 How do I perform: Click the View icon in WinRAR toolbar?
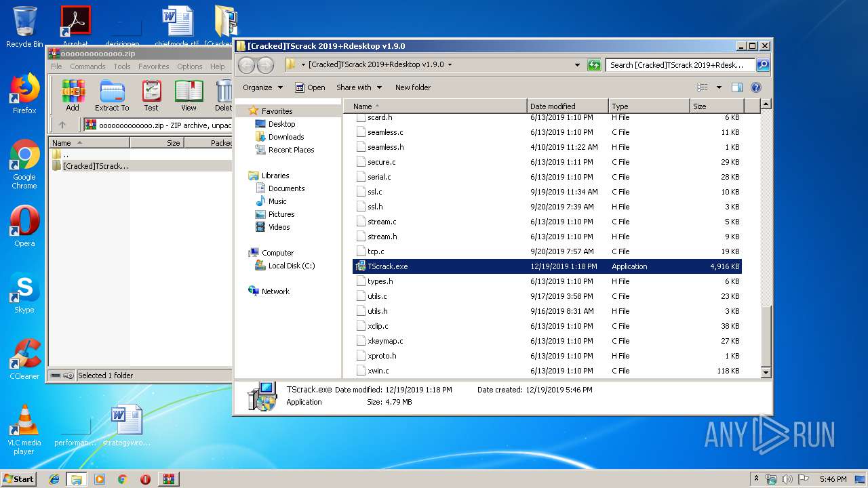[x=189, y=95]
